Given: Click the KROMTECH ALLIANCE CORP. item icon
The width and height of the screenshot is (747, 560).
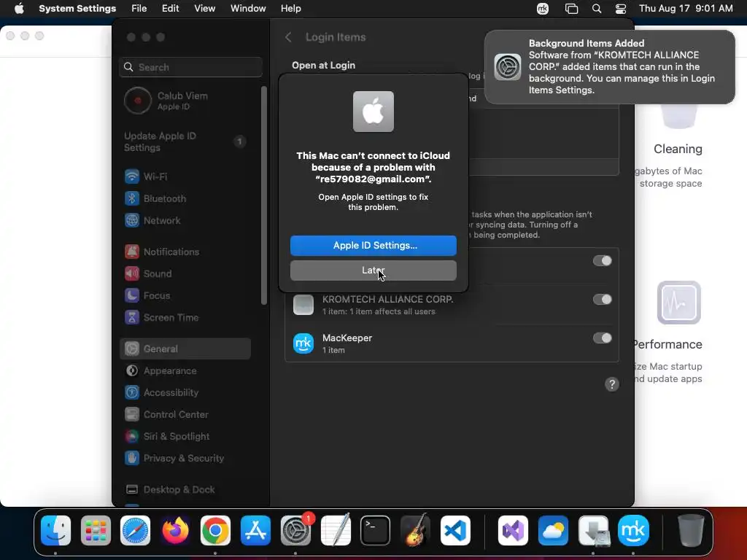Looking at the screenshot, I should pyautogui.click(x=303, y=305).
